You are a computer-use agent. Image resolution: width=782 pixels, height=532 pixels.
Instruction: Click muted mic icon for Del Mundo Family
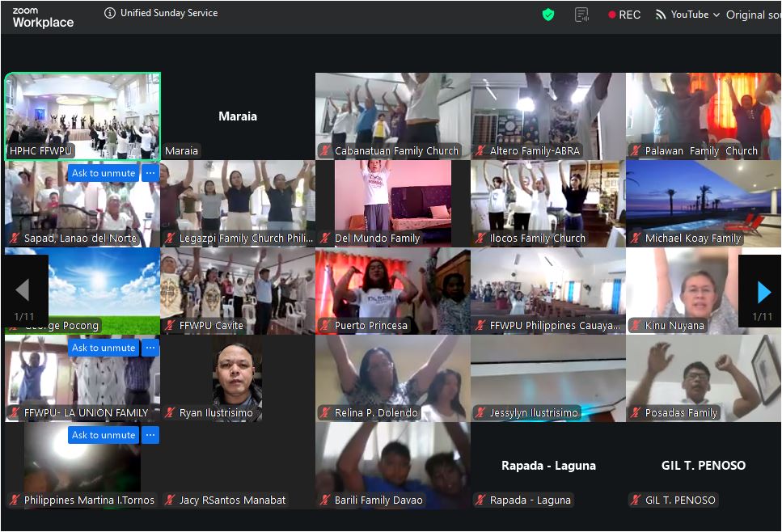324,239
